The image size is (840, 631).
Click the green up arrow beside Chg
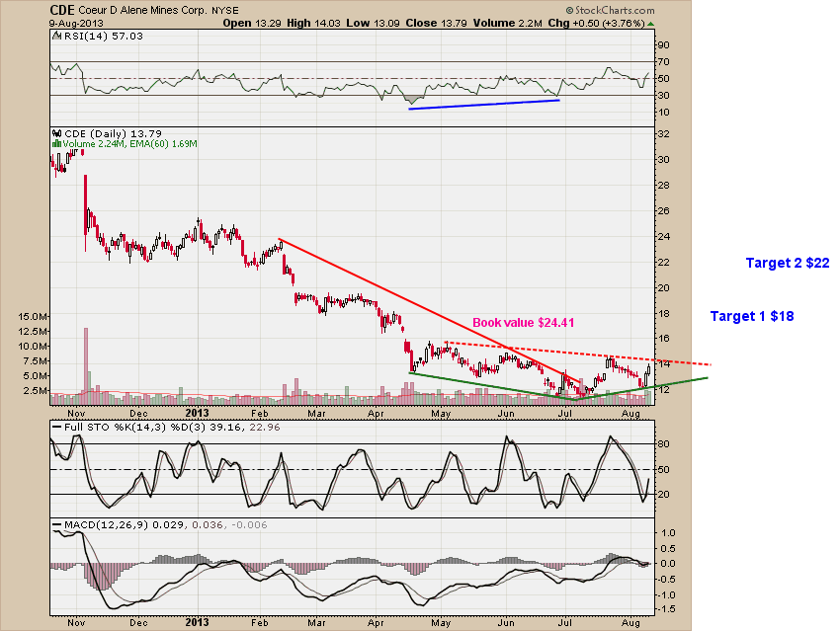[x=651, y=24]
